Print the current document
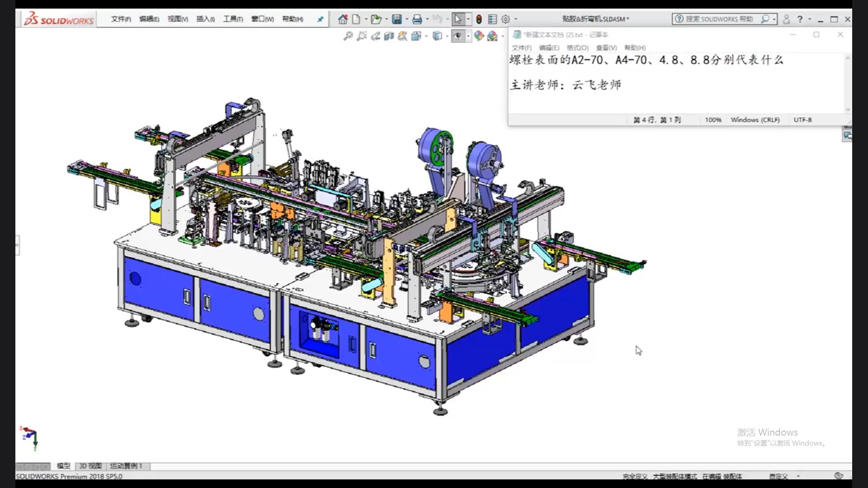 417,19
